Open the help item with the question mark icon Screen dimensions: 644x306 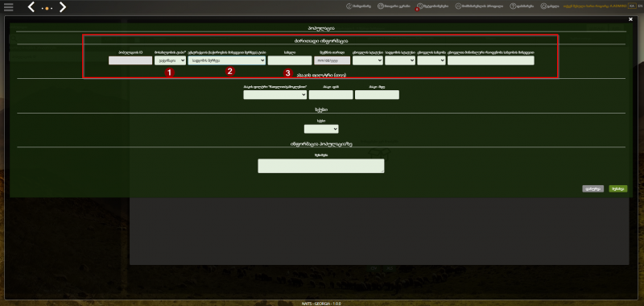tap(522, 6)
